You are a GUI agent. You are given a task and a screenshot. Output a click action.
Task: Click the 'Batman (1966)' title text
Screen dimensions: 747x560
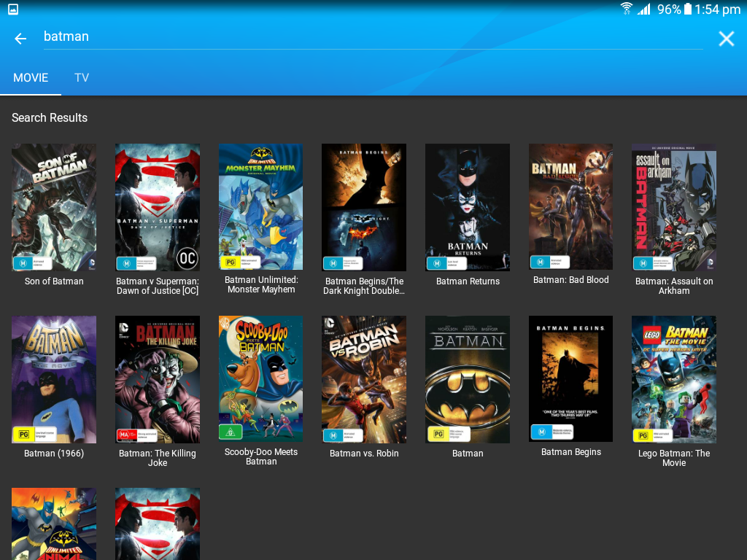point(54,454)
